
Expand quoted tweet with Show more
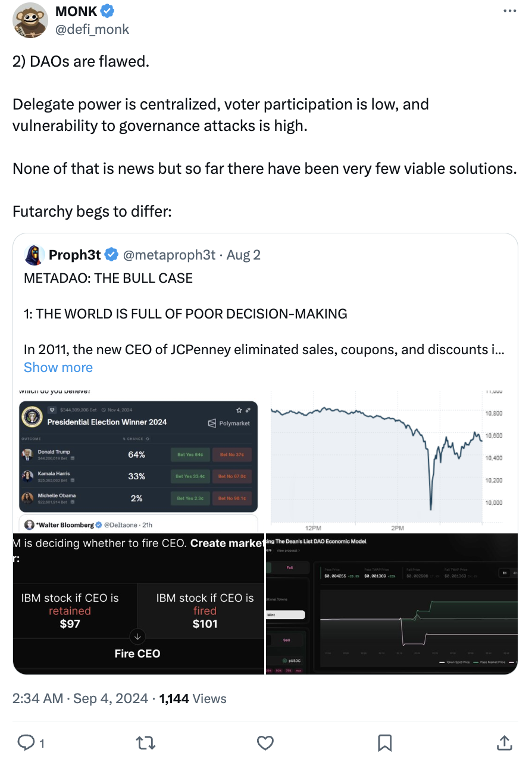point(58,367)
